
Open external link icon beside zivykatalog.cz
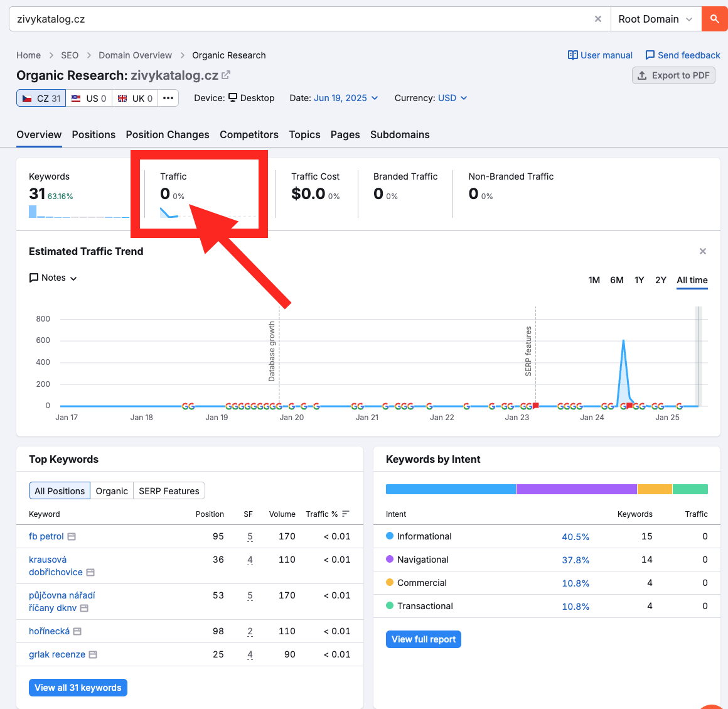pos(226,75)
